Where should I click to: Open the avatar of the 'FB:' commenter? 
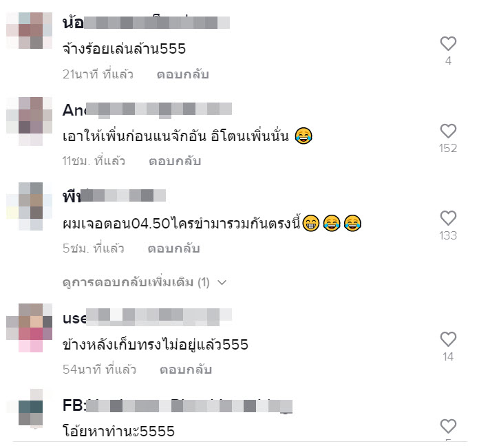(x=30, y=409)
